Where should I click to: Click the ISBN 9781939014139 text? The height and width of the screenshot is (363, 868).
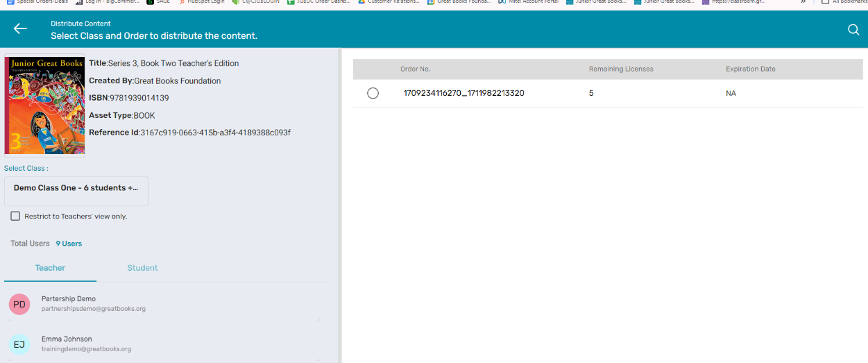point(129,98)
